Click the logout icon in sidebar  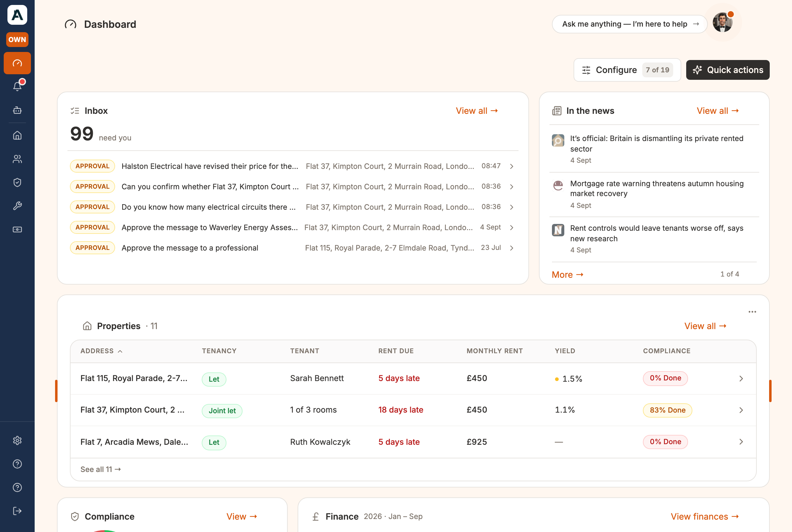tap(17, 511)
